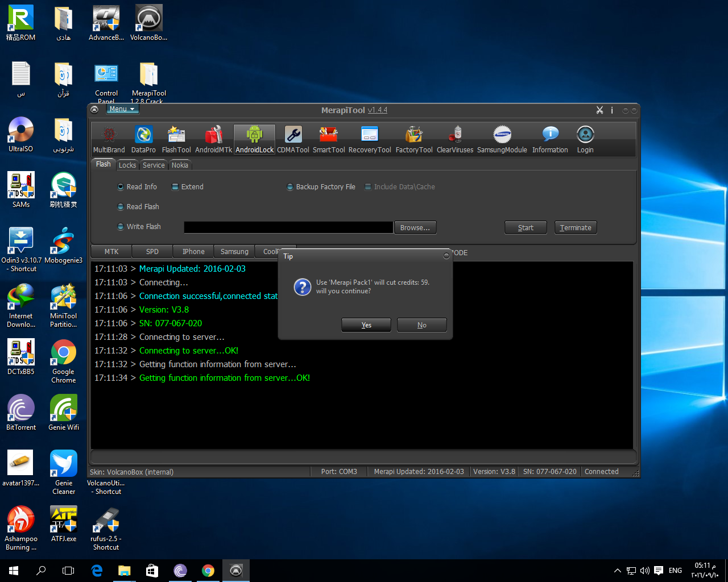Switch to the FactoryTool module
Screen dimensions: 728x582
pos(414,140)
